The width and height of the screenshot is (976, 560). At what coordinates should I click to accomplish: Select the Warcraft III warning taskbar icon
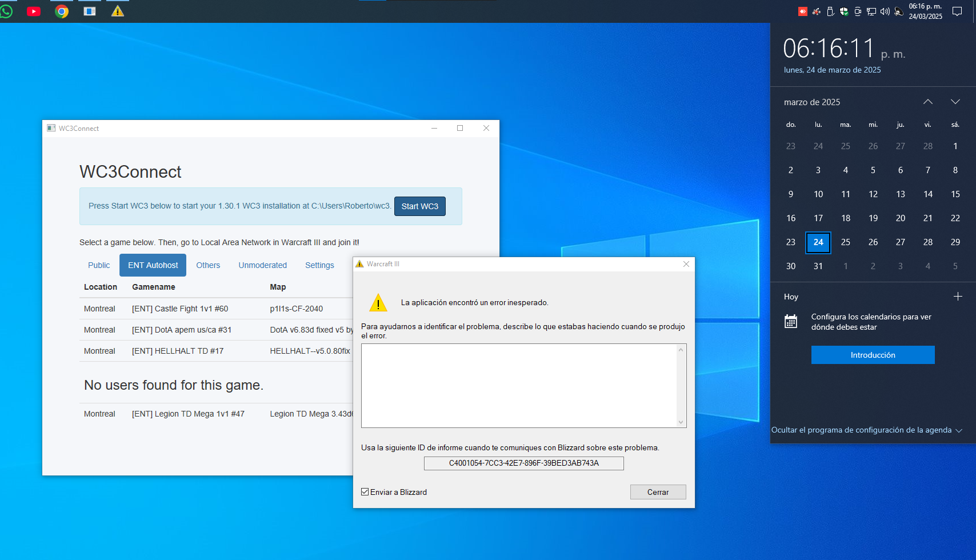tap(118, 11)
